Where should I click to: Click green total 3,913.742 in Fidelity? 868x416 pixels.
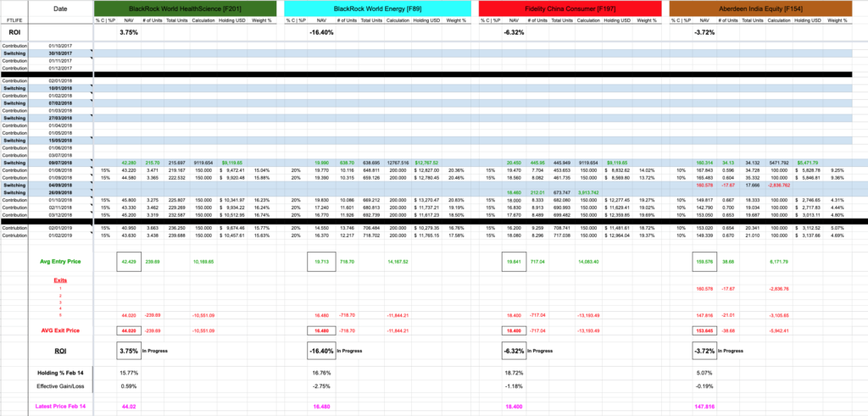pos(588,192)
